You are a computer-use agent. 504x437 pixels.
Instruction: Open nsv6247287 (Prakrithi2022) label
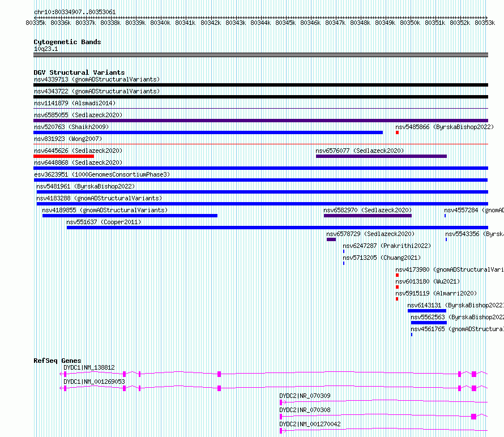[387, 246]
